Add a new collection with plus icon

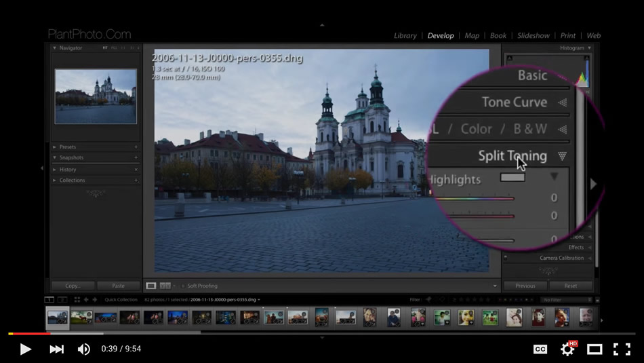136,180
